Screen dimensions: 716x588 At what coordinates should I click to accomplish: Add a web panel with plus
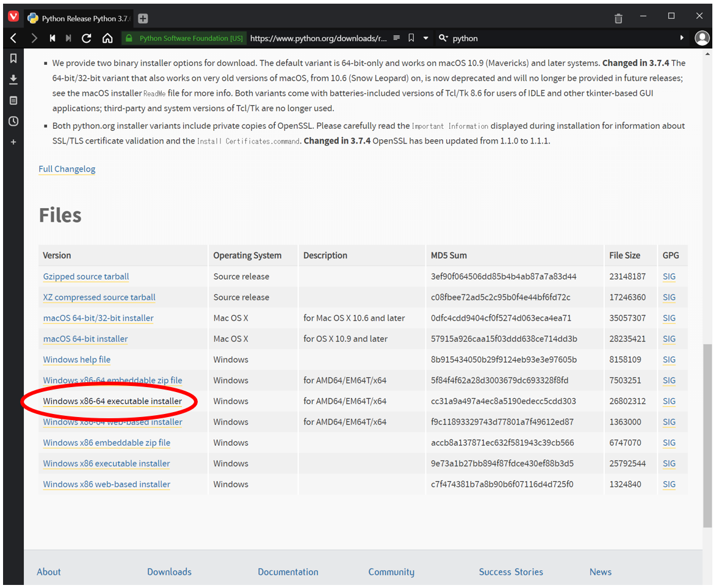[13, 142]
